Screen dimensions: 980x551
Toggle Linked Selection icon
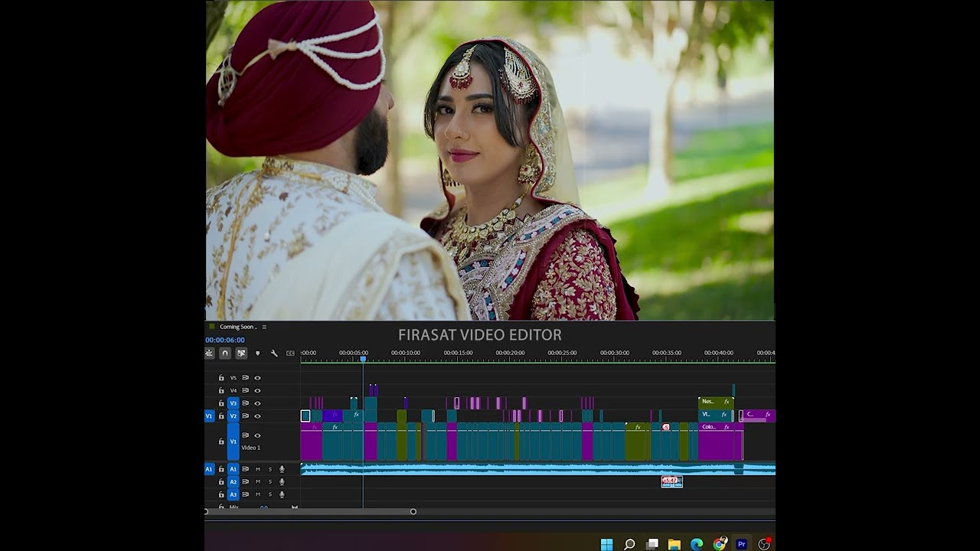[x=241, y=353]
